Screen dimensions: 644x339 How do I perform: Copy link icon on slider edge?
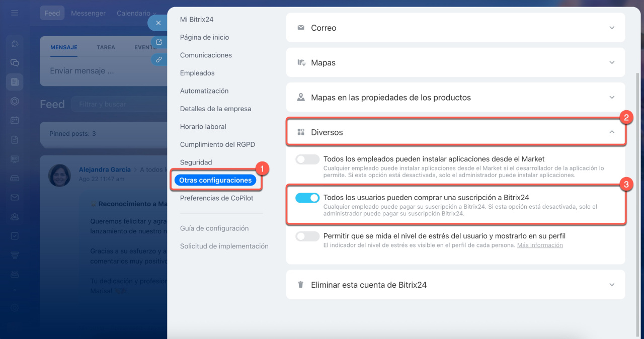(x=159, y=59)
